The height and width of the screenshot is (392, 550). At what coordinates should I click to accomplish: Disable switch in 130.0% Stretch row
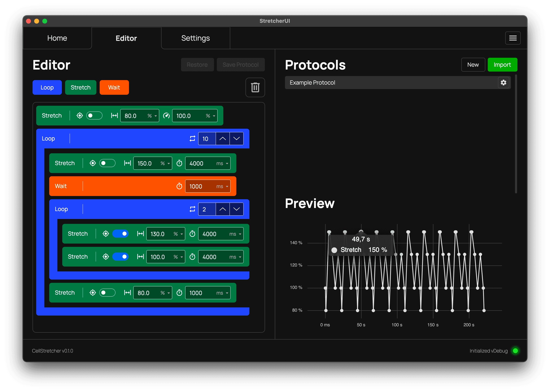[120, 234]
